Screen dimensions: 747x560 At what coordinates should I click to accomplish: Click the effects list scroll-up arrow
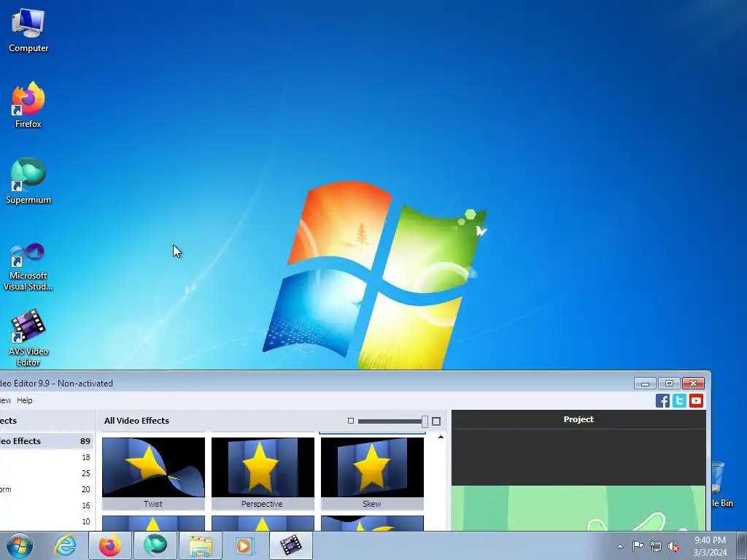[x=441, y=437]
